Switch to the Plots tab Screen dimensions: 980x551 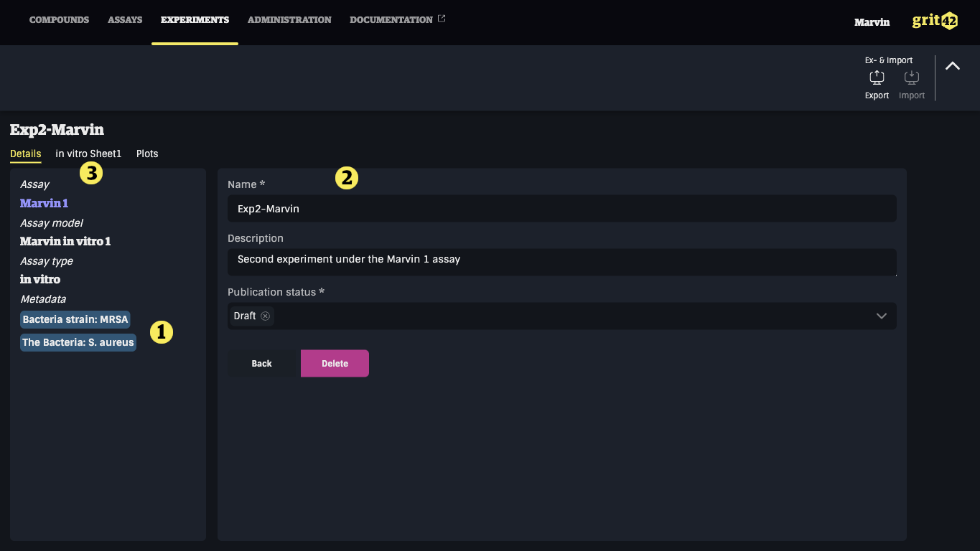point(147,154)
